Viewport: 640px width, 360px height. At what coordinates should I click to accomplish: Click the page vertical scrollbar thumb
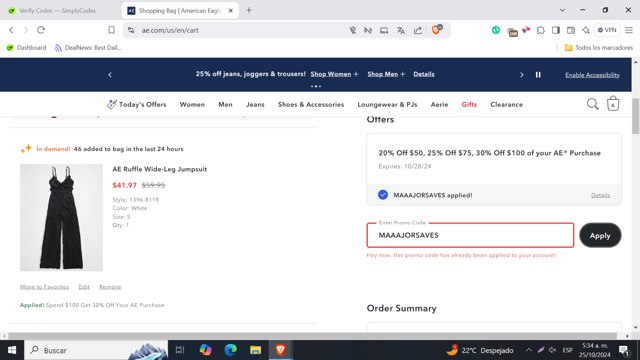coord(636,116)
